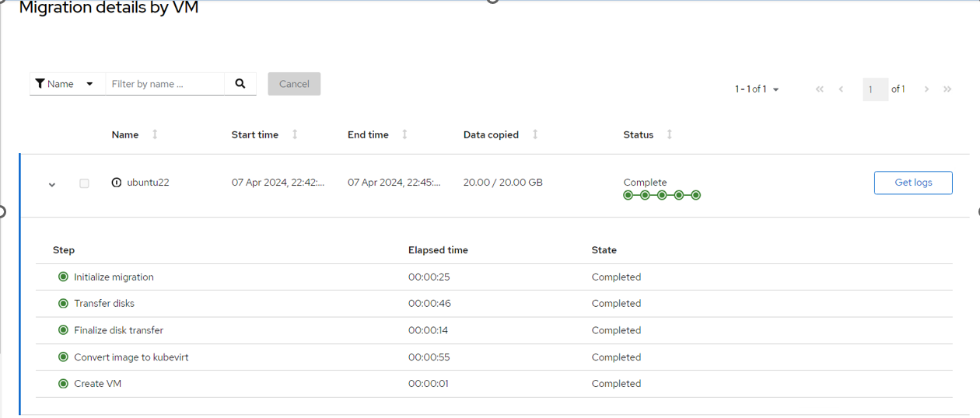Click the Cancel button
Screen dimensions: 980x418
tap(294, 84)
